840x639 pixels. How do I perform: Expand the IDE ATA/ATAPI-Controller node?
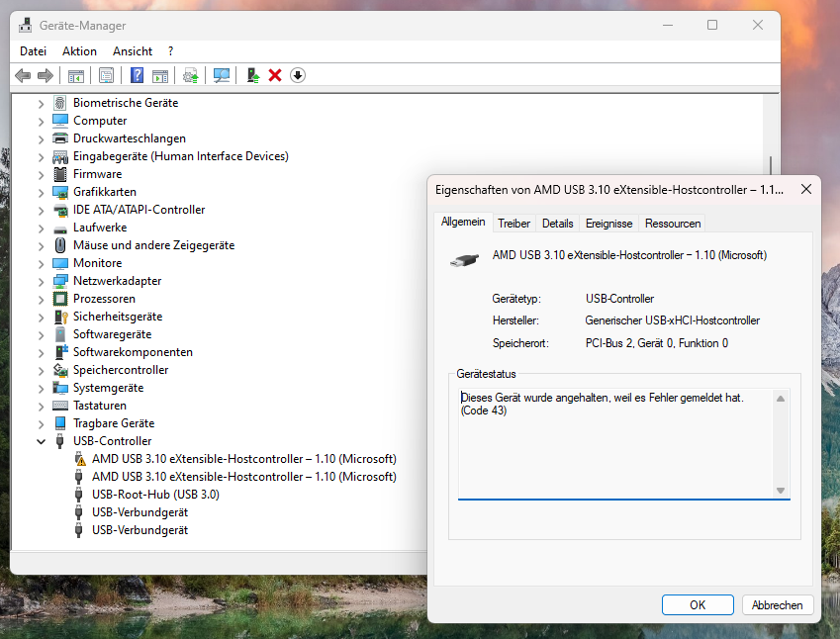pos(42,211)
